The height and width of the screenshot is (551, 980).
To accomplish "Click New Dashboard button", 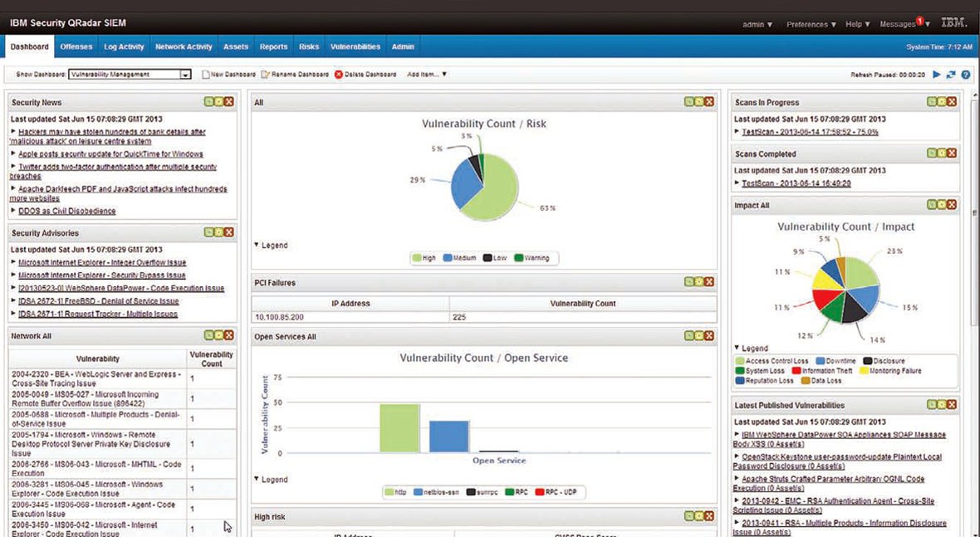I will pyautogui.click(x=228, y=75).
